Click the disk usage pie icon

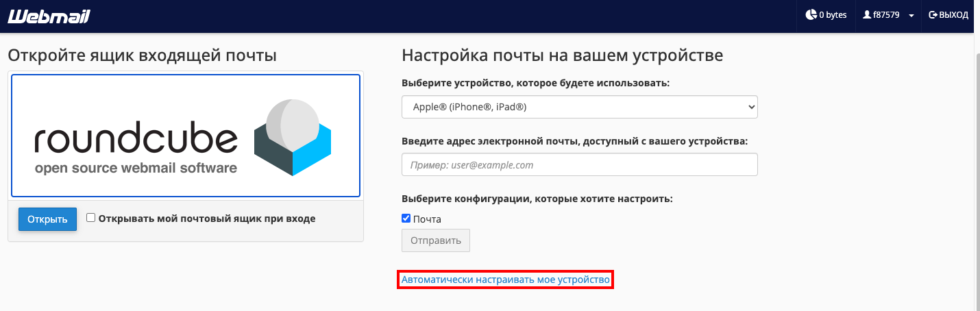click(811, 15)
